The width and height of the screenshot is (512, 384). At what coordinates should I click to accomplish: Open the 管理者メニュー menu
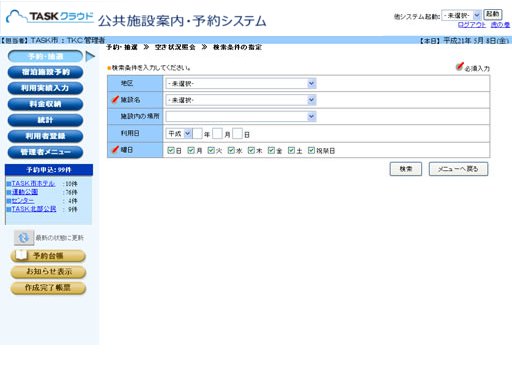(x=45, y=152)
